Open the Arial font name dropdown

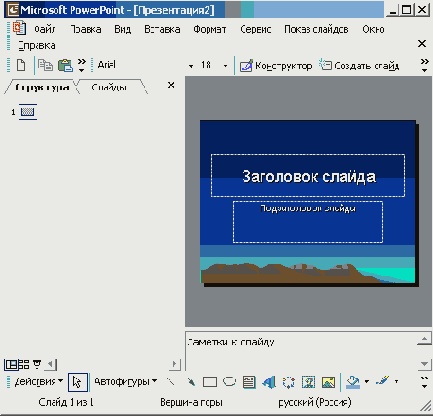[x=191, y=66]
